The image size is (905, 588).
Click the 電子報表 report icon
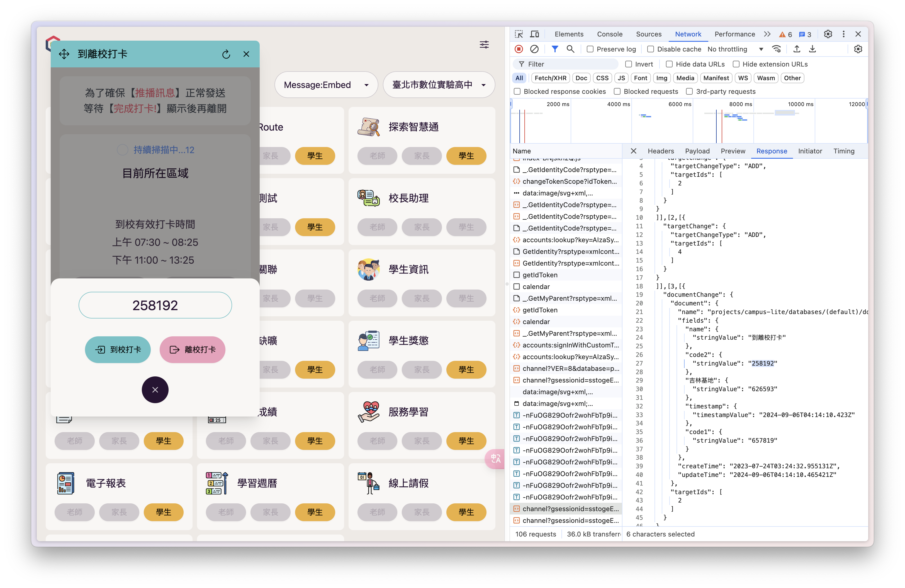point(65,483)
